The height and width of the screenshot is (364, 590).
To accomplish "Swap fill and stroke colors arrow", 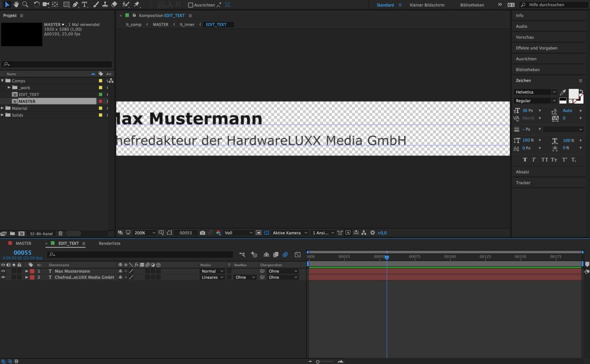I will point(581,91).
